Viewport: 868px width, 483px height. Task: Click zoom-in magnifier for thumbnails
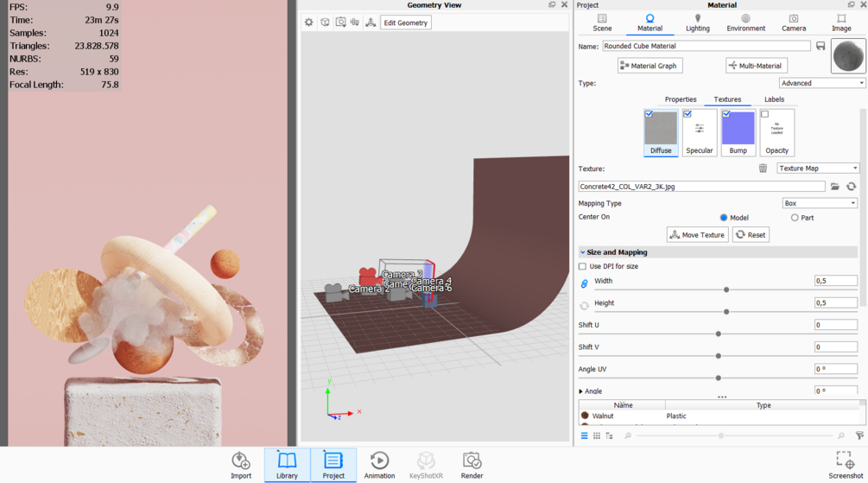click(x=841, y=436)
